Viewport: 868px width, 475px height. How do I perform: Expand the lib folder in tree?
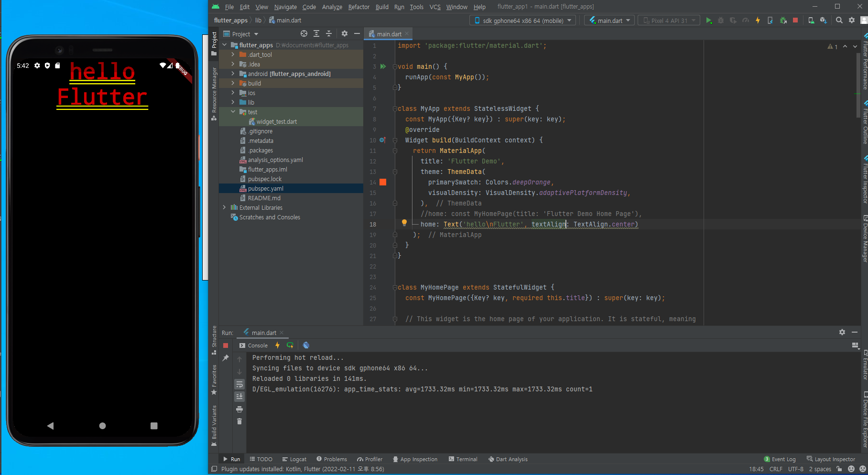tap(233, 102)
